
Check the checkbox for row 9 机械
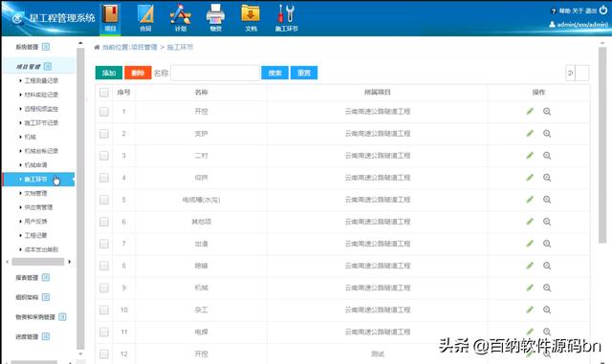coord(104,288)
